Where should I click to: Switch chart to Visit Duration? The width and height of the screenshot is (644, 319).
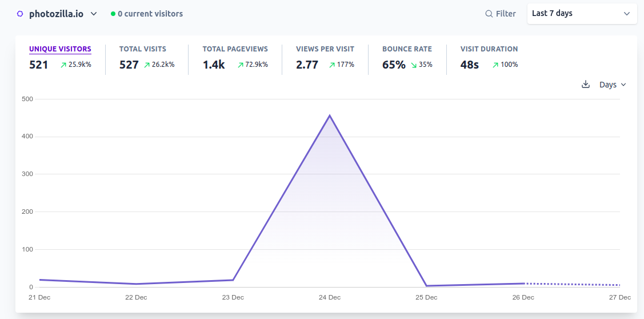[489, 49]
